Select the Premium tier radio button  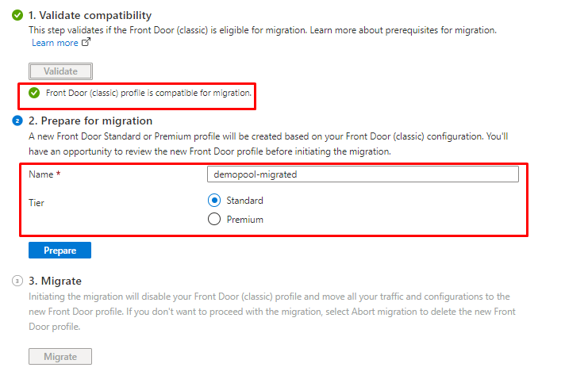pyautogui.click(x=213, y=220)
